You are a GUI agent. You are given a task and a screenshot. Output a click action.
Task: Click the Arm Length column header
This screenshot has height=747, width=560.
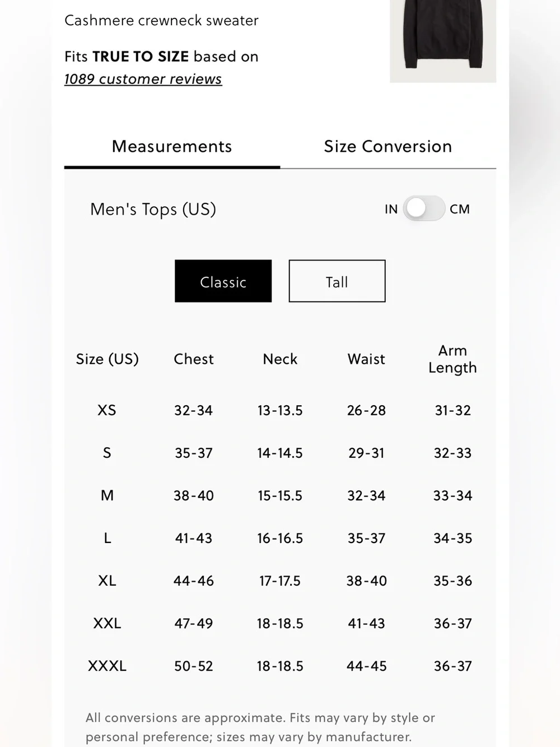pyautogui.click(x=452, y=359)
